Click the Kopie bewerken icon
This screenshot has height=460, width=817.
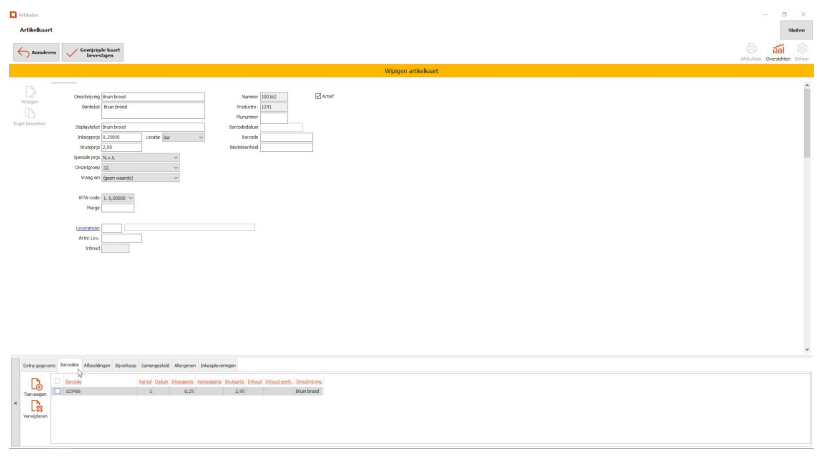pos(30,115)
